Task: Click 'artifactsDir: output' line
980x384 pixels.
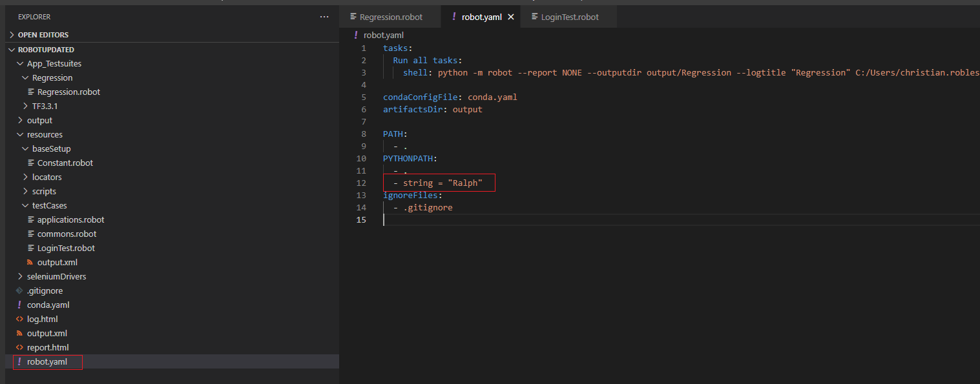Action: click(x=433, y=109)
